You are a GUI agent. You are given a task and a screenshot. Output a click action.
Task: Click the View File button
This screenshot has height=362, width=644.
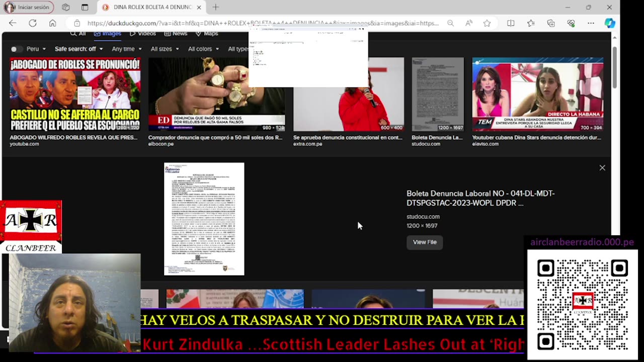425,242
